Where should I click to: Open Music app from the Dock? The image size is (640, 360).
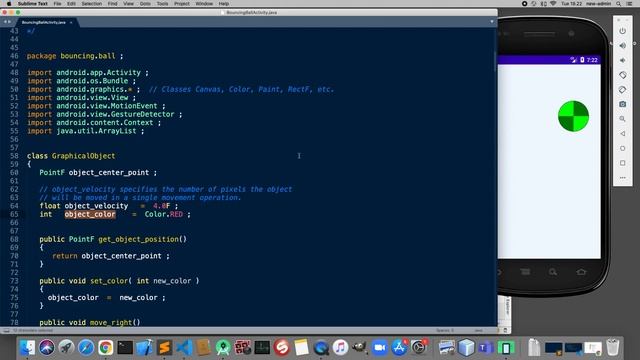click(x=340, y=347)
